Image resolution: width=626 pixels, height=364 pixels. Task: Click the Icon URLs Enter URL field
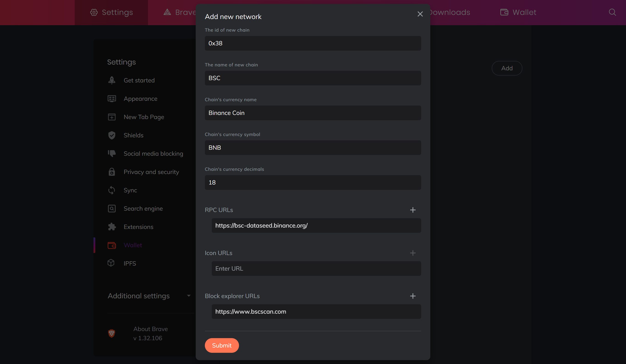point(316,269)
